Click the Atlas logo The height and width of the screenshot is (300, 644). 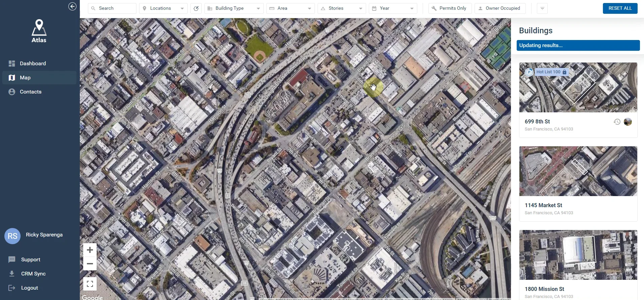(x=39, y=31)
